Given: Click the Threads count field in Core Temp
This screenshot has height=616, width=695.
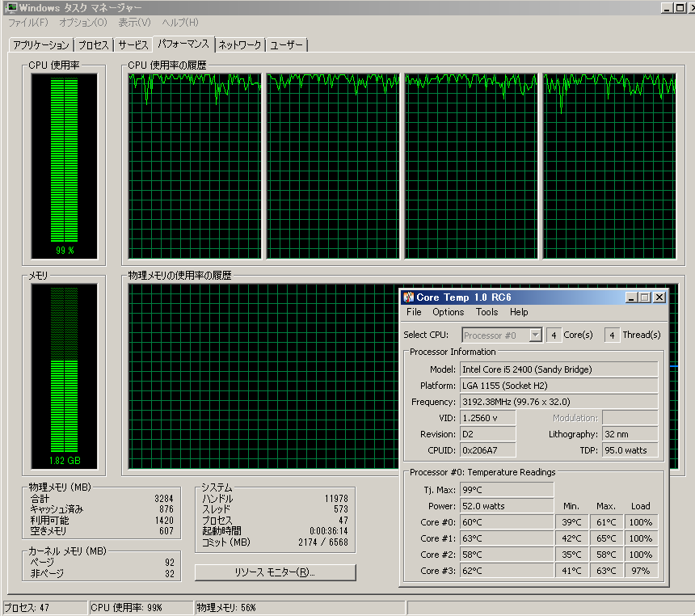Looking at the screenshot, I should point(612,335).
